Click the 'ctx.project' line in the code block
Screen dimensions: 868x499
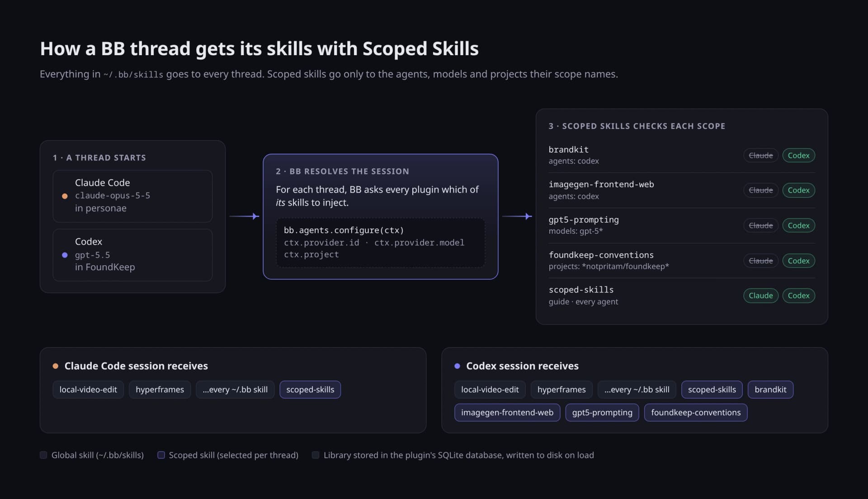click(x=311, y=254)
